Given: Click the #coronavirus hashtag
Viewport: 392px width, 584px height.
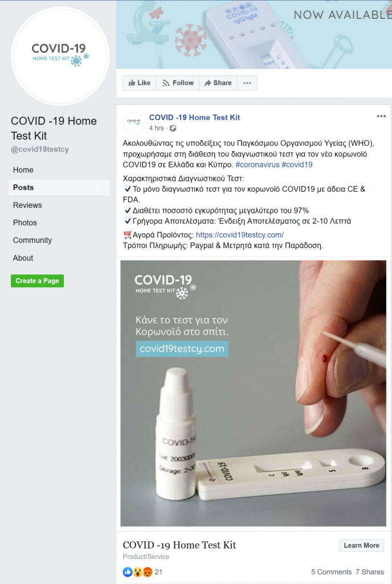Looking at the screenshot, I should click(x=258, y=165).
